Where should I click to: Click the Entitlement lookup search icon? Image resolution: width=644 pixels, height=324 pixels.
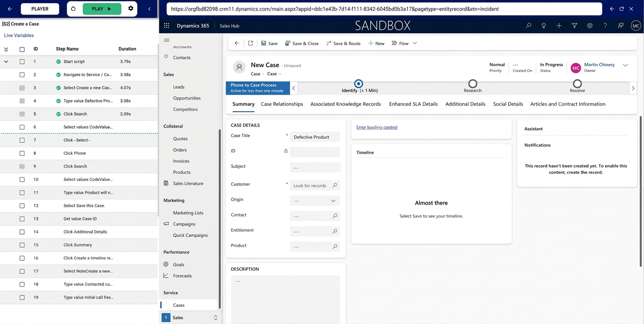pyautogui.click(x=335, y=231)
